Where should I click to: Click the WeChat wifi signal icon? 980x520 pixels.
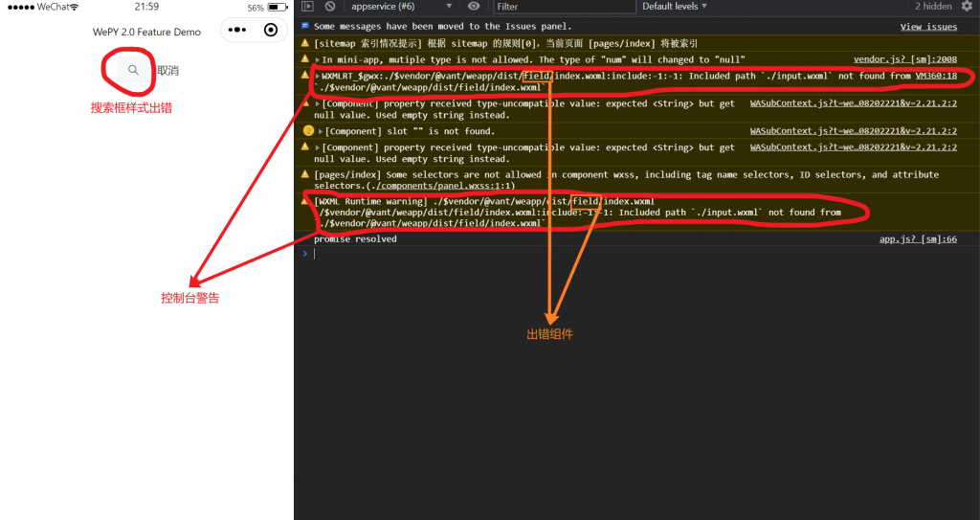click(x=74, y=7)
